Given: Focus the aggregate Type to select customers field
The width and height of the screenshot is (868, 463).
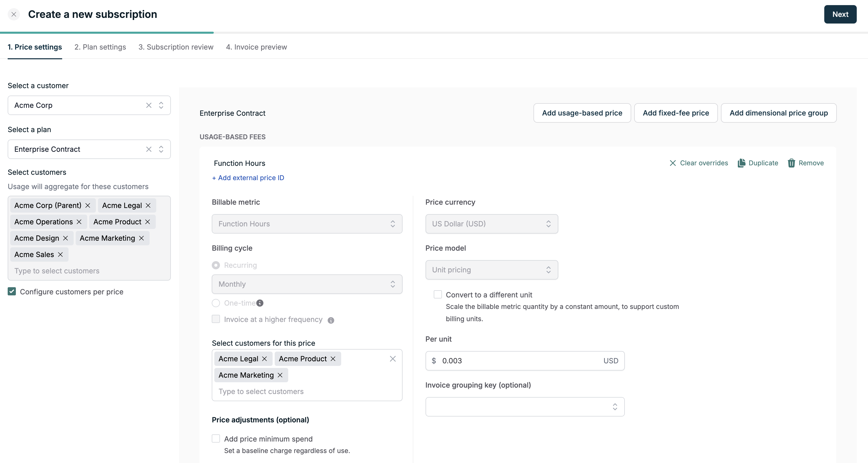Looking at the screenshot, I should (x=89, y=271).
